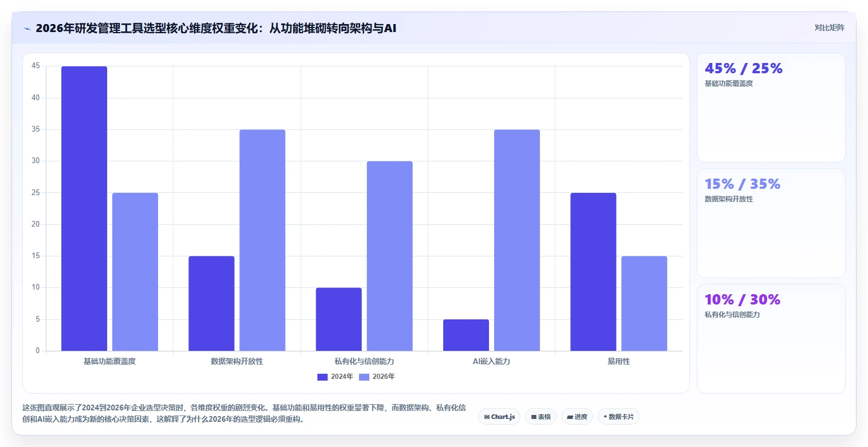Click the 2026 bar for 私有化与信创能力

389,256
